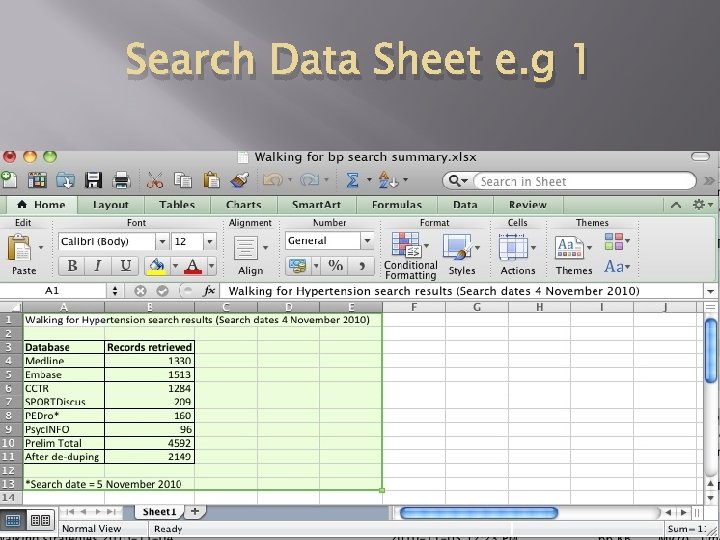Switch to Normal View button at bottom left
This screenshot has height=540, width=720.
click(x=13, y=520)
